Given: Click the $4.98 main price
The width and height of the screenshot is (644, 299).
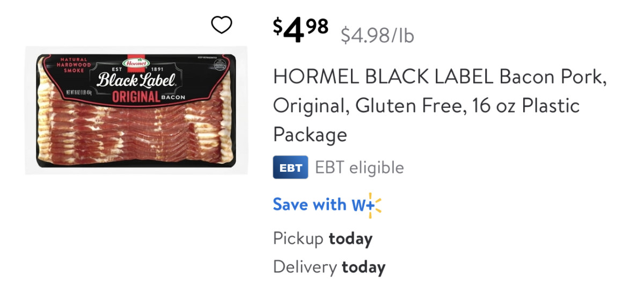Looking at the screenshot, I should point(301,30).
